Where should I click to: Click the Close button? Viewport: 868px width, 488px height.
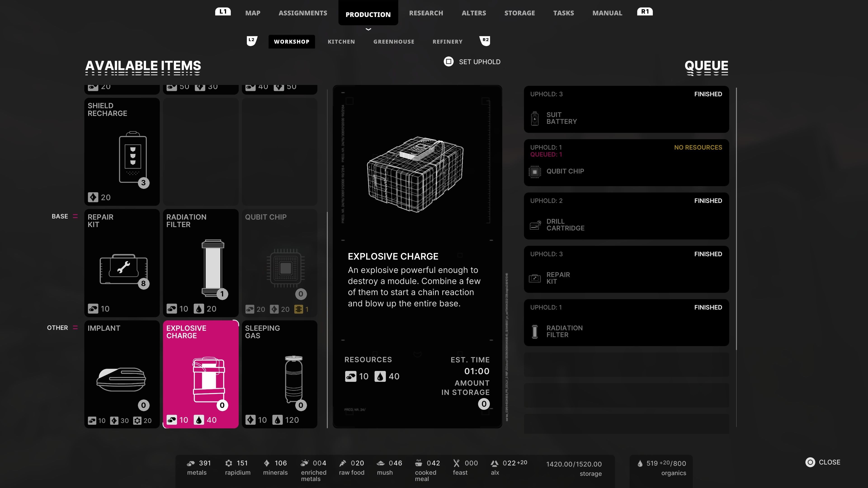point(823,462)
